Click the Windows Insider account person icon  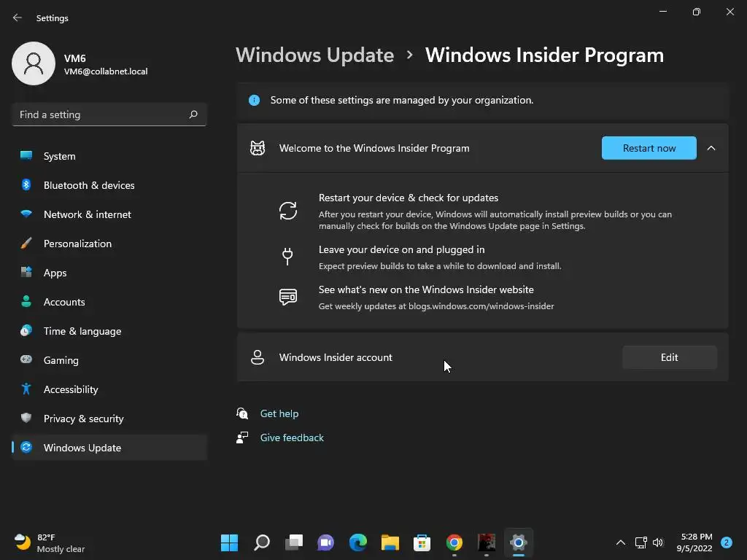click(258, 357)
